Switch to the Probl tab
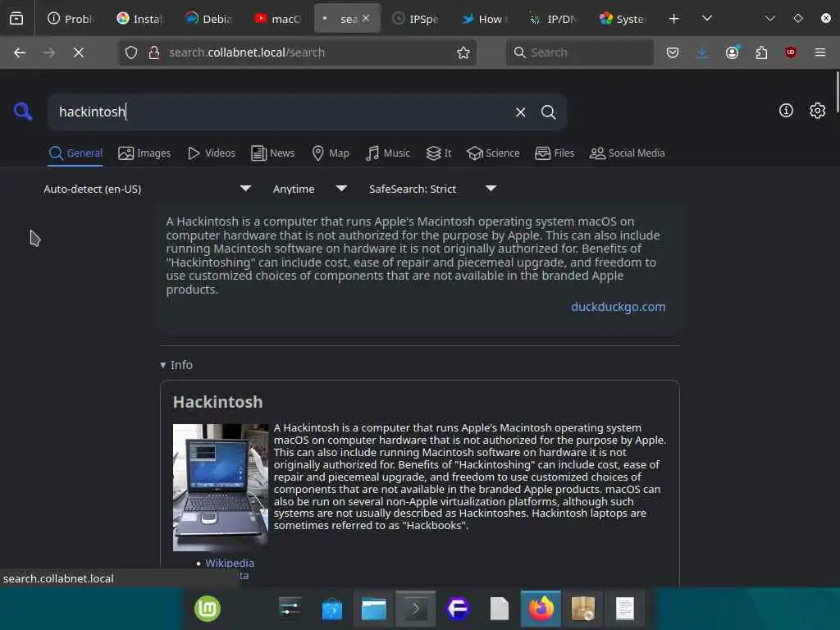 coord(70,19)
